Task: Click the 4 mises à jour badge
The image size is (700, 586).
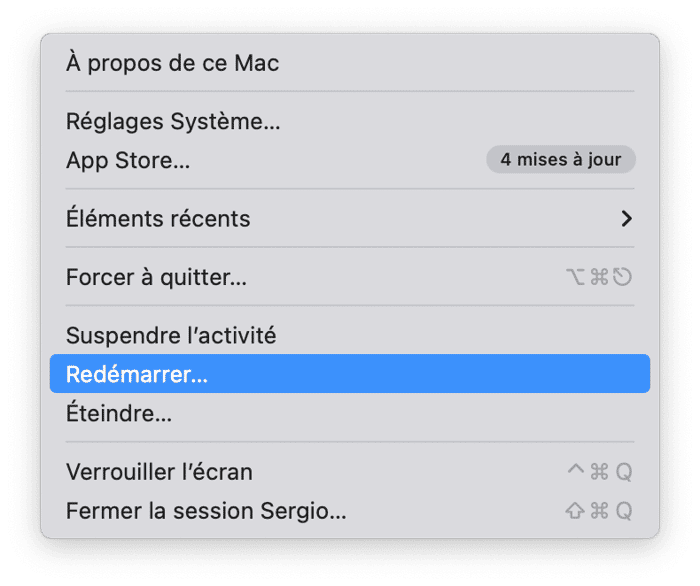Action: (x=561, y=159)
